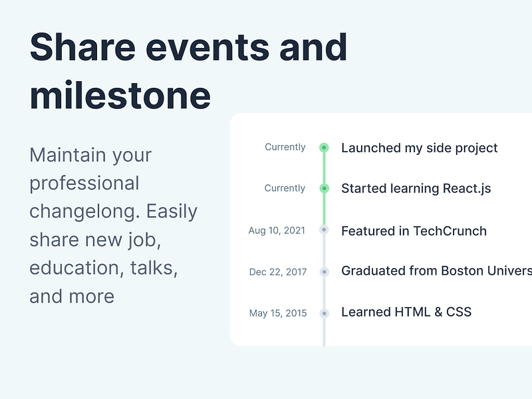Click the green dot beside Started learning React.js
This screenshot has width=532, height=399.
[324, 188]
